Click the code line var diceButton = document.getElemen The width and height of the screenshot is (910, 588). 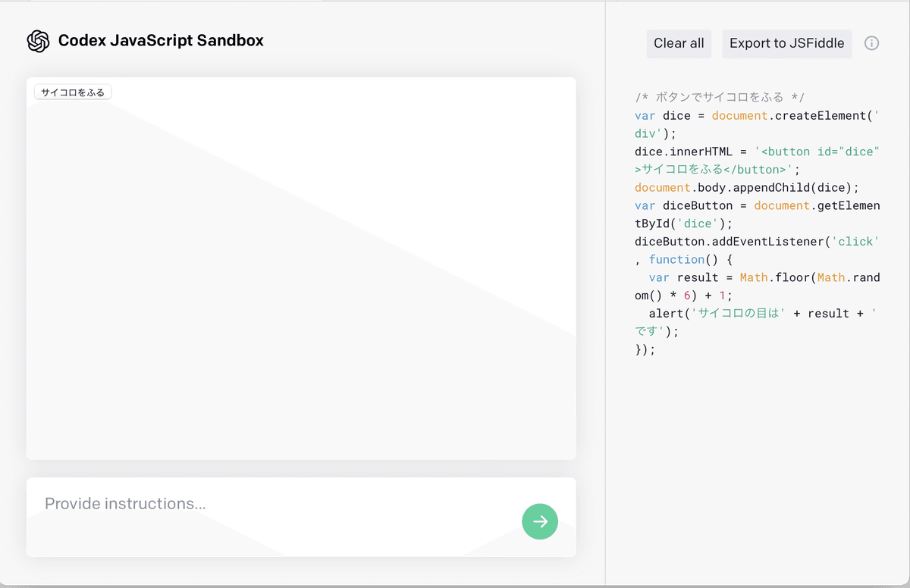point(758,205)
